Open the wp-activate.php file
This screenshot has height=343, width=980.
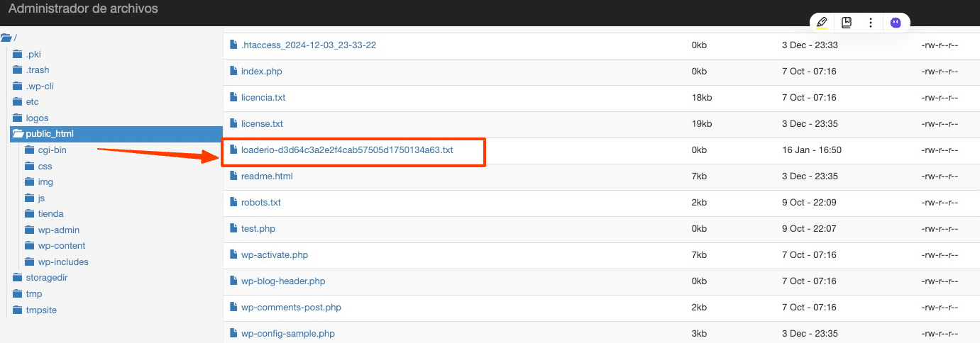(x=274, y=255)
